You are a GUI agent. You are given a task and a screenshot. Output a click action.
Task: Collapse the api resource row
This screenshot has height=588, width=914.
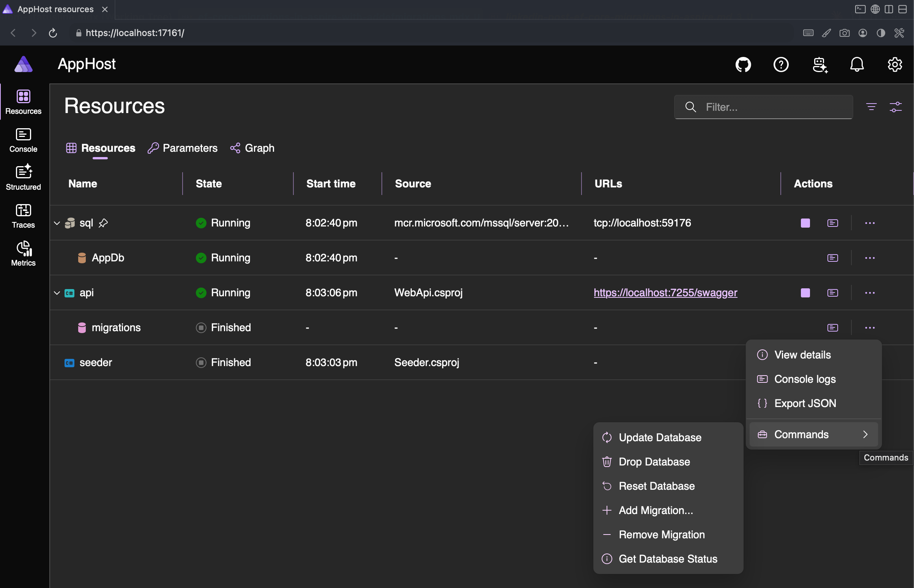point(57,293)
